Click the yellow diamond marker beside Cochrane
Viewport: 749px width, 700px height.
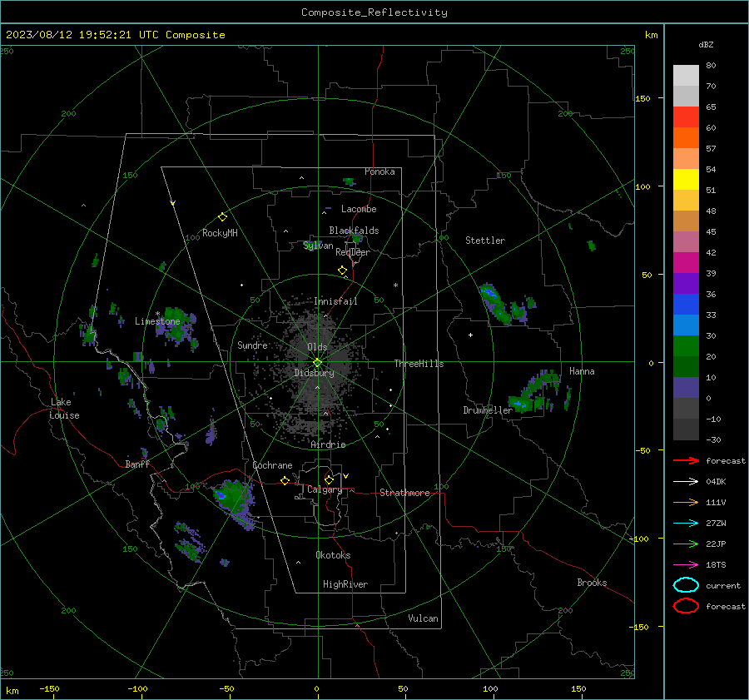click(x=285, y=480)
